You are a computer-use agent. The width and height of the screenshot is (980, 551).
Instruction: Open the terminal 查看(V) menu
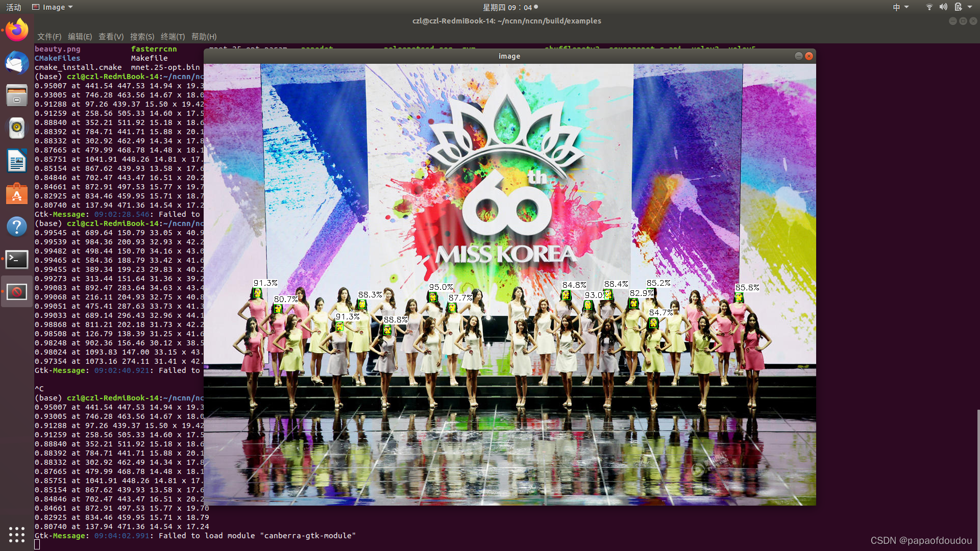(111, 37)
